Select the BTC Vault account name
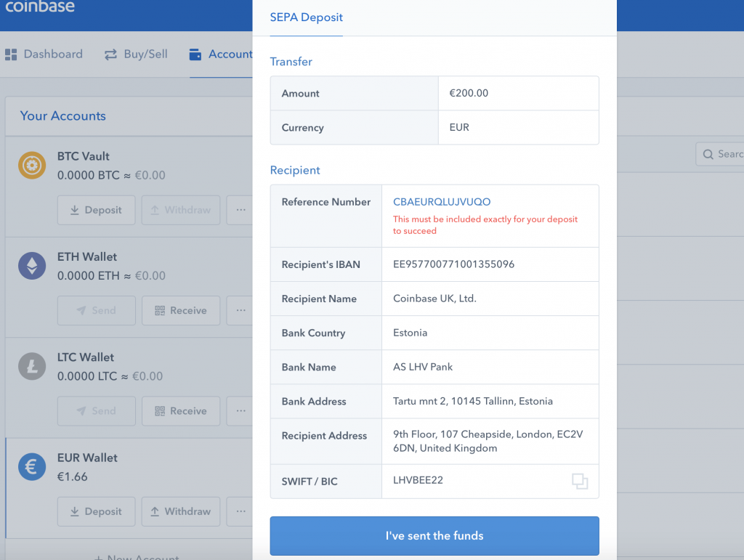The width and height of the screenshot is (744, 560). (83, 156)
